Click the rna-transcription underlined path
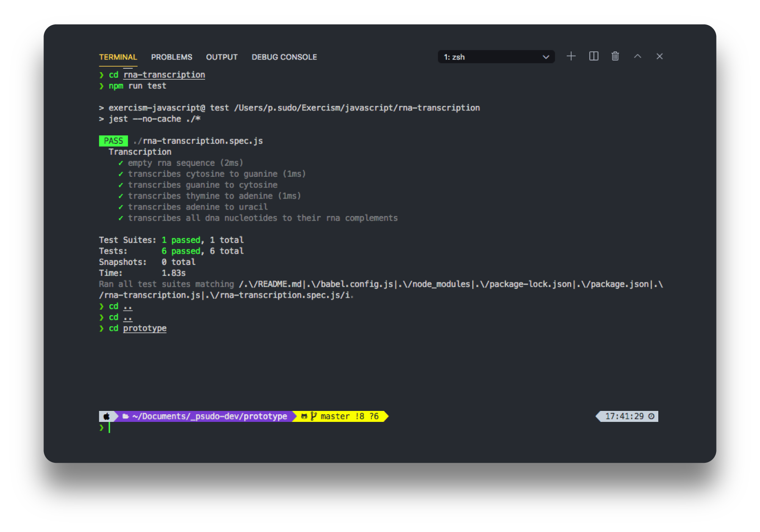Viewport: 760px width, 532px height. (164, 75)
